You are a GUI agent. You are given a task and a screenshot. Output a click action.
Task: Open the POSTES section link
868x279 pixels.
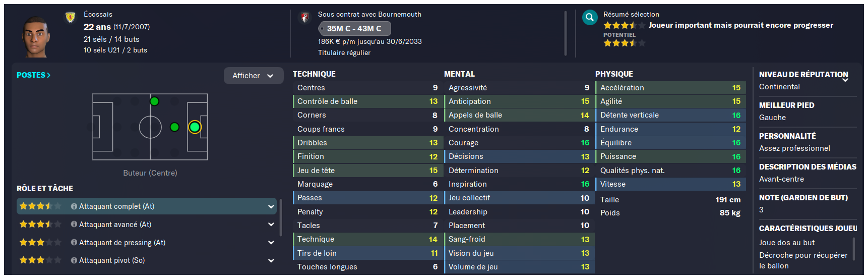pos(33,75)
